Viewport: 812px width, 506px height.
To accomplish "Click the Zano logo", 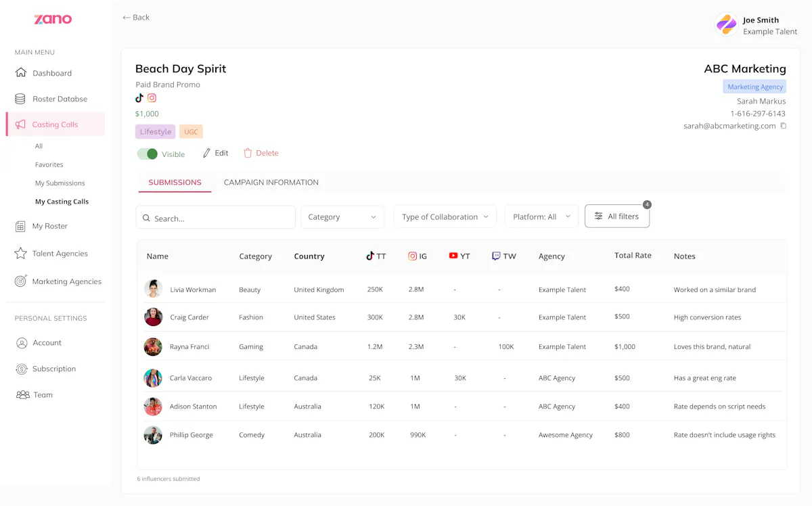I will (x=53, y=19).
